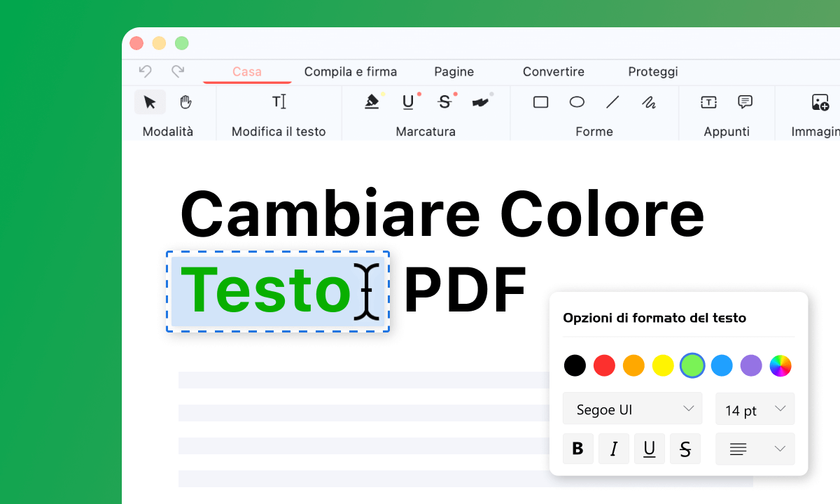The height and width of the screenshot is (504, 840).
Task: Select the rectangle shape tool
Action: pyautogui.click(x=540, y=101)
